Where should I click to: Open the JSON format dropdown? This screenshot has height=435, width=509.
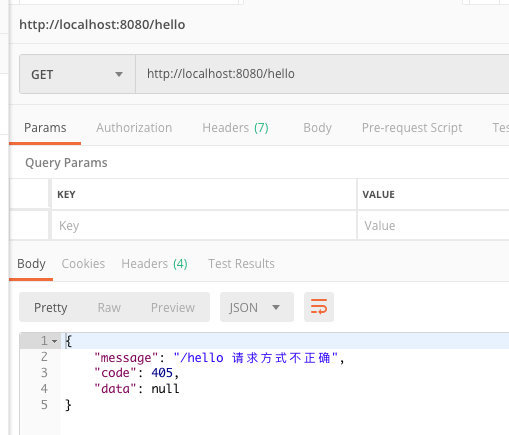[x=257, y=307]
